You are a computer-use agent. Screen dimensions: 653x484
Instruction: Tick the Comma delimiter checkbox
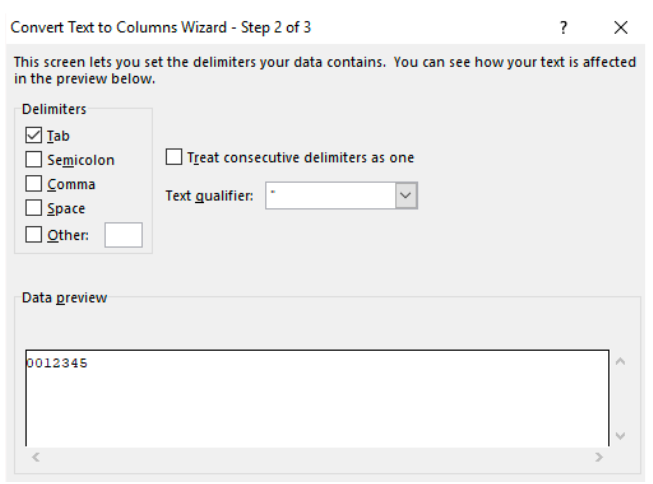33,184
